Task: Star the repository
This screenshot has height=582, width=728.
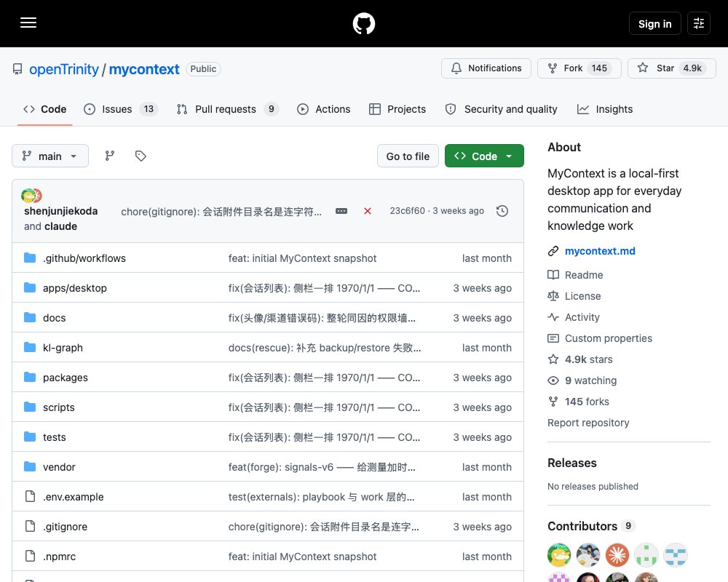Action: tap(671, 68)
